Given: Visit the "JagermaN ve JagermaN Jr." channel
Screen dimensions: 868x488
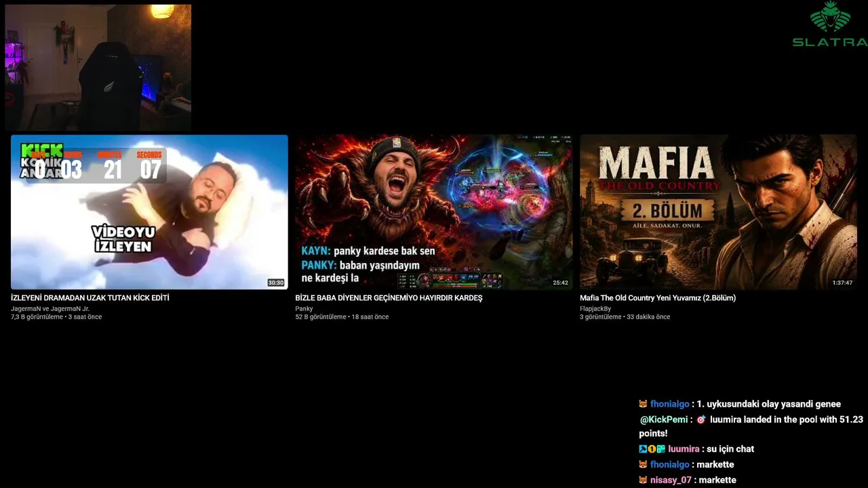Looking at the screenshot, I should tap(50, 308).
